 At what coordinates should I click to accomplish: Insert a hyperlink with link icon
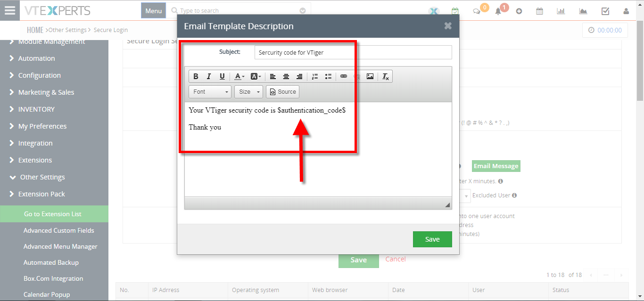coord(344,76)
